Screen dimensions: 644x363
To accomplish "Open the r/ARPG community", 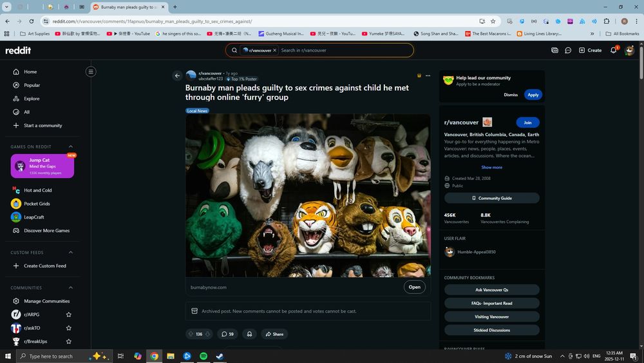I will click(32, 315).
